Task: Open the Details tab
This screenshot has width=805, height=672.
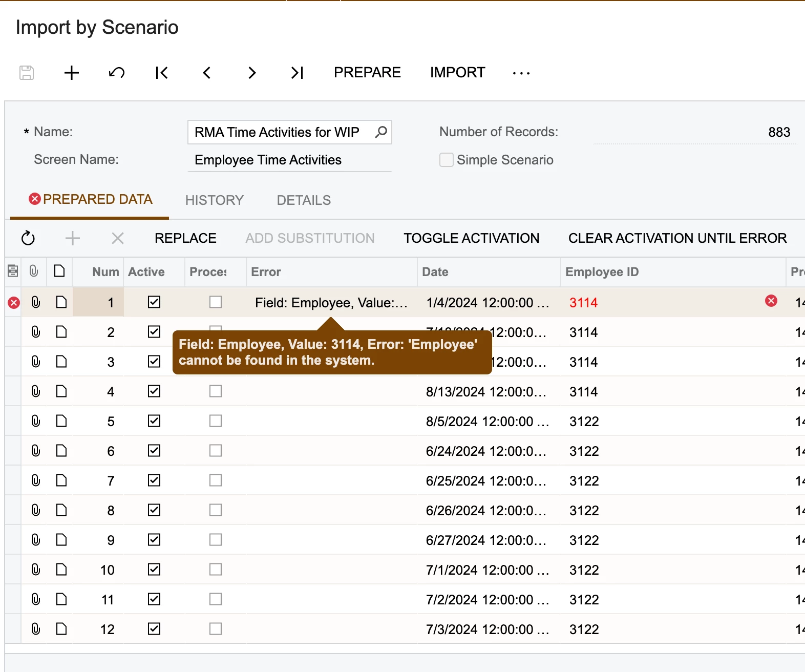Action: (x=304, y=200)
